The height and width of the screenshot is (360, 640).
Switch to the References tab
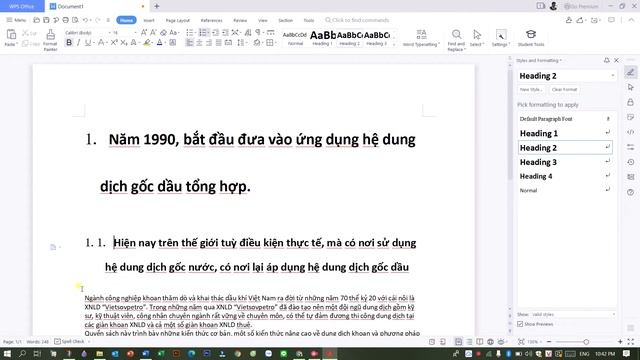[x=211, y=20]
